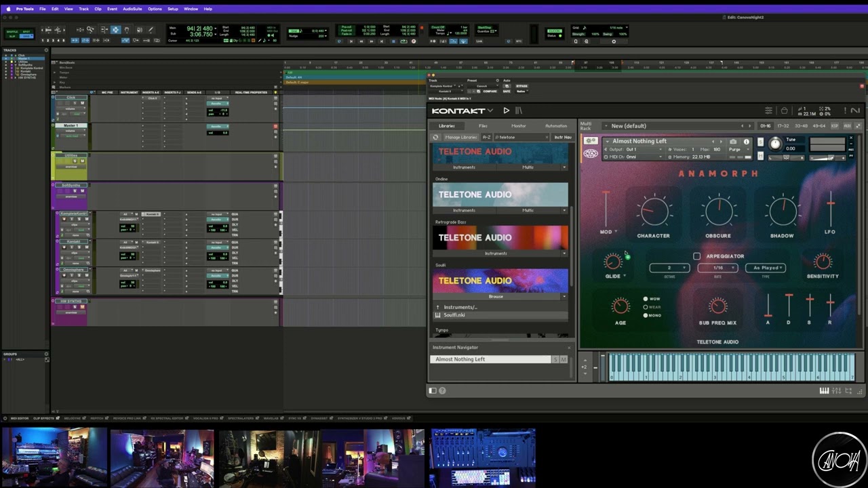Toggle Shuffle edit mode
The height and width of the screenshot is (488, 868).
tap(12, 31)
